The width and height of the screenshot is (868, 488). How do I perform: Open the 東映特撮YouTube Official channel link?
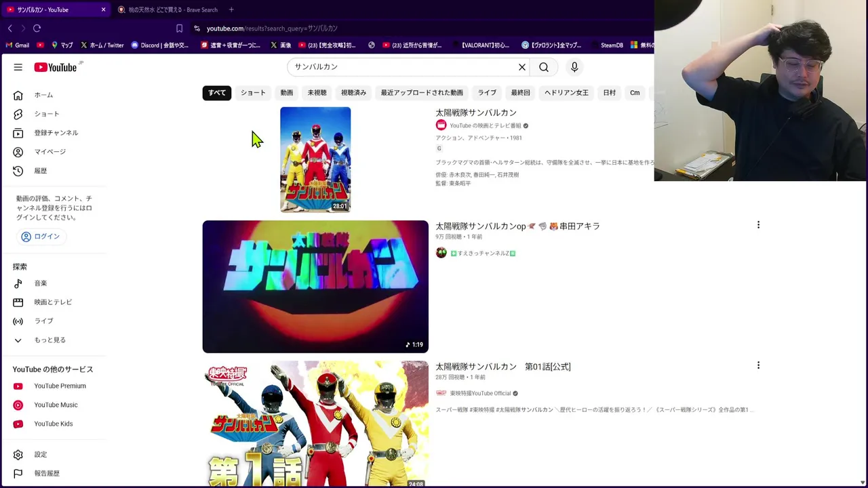(x=480, y=393)
